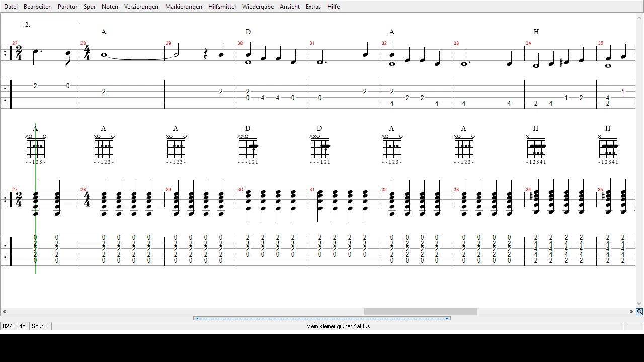Open the Noten menu
Screen dimensions: 644x362
[x=110, y=7]
